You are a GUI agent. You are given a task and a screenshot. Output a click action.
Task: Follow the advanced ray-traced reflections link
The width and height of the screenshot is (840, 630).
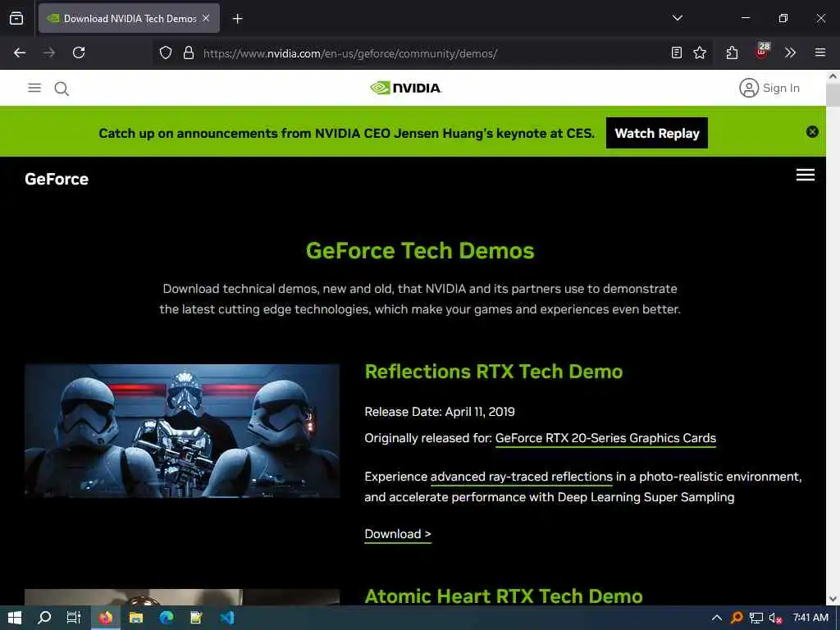(521, 477)
